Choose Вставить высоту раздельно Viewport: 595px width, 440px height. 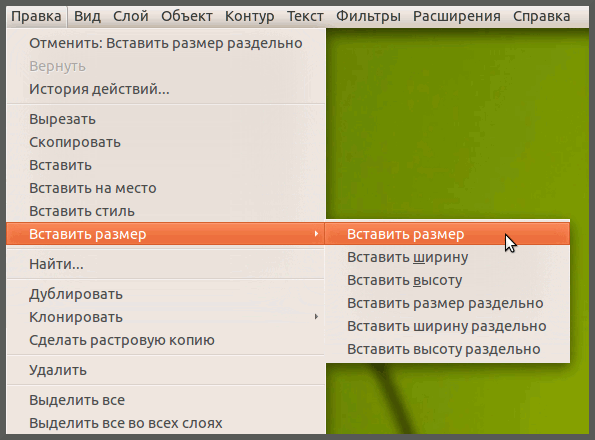pyautogui.click(x=448, y=349)
